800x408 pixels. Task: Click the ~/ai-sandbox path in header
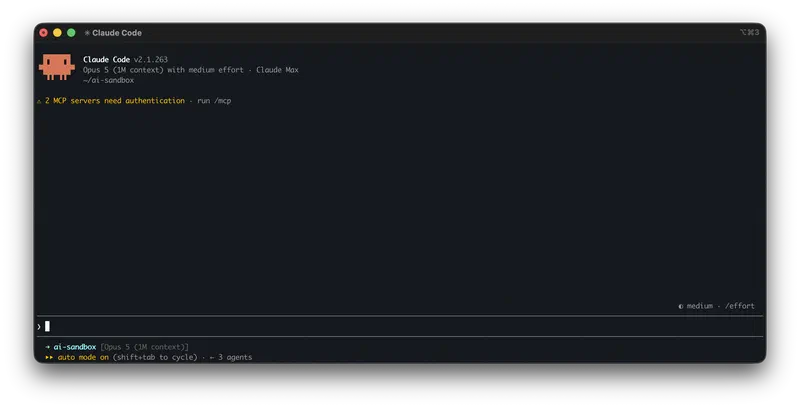tap(109, 80)
